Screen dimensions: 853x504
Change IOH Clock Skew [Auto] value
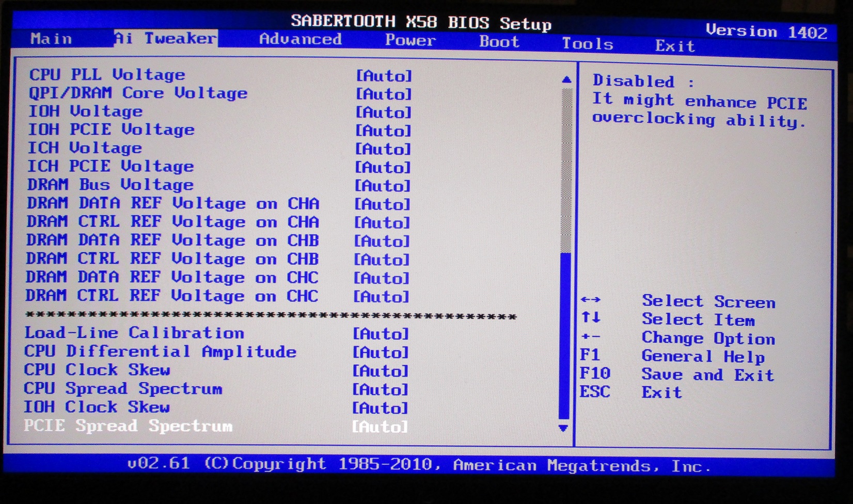tap(380, 409)
